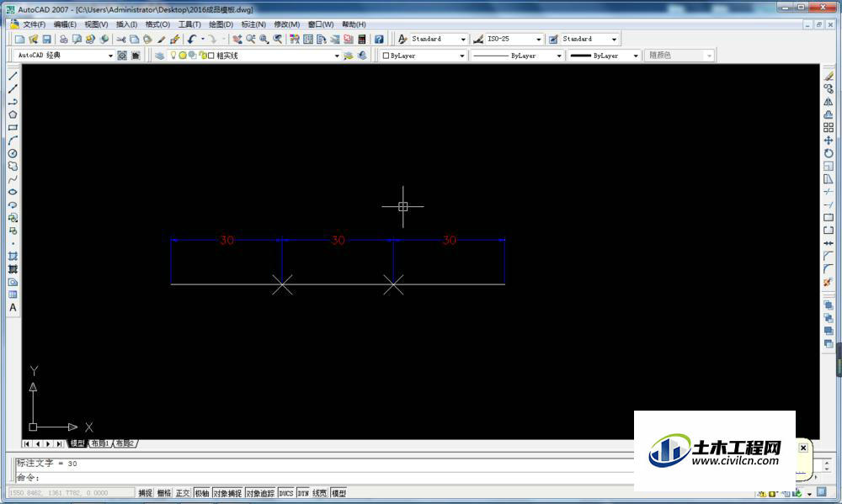Select the Rectangle drawing tool

tap(13, 128)
